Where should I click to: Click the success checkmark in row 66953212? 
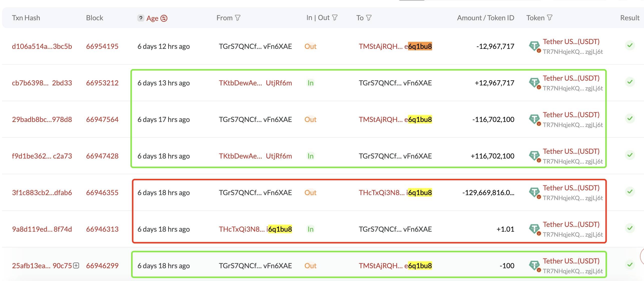[x=630, y=82]
